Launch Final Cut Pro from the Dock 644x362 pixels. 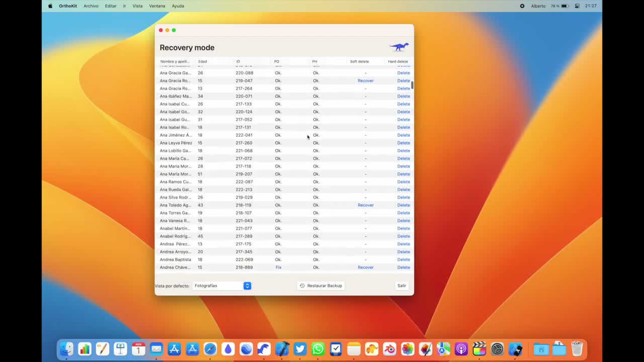tap(479, 348)
